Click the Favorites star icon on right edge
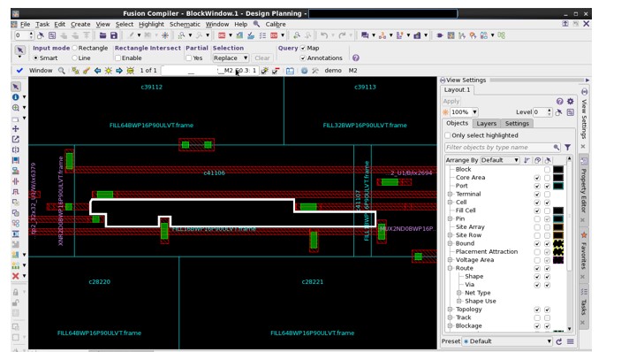Image resolution: width=644 pixels, height=352 pixels. [584, 234]
